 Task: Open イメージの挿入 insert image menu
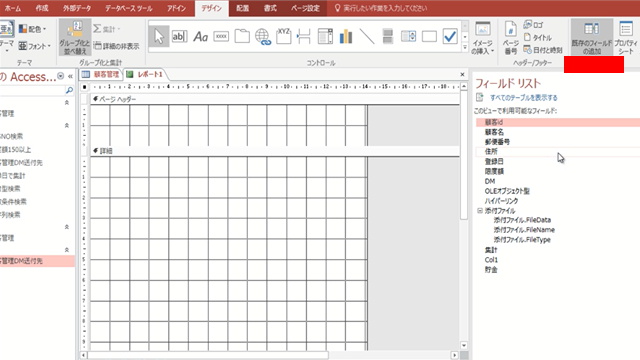pos(483,38)
